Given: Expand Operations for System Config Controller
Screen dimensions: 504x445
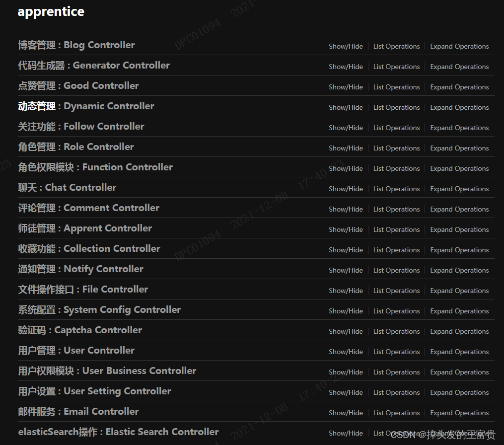Looking at the screenshot, I should tap(459, 311).
